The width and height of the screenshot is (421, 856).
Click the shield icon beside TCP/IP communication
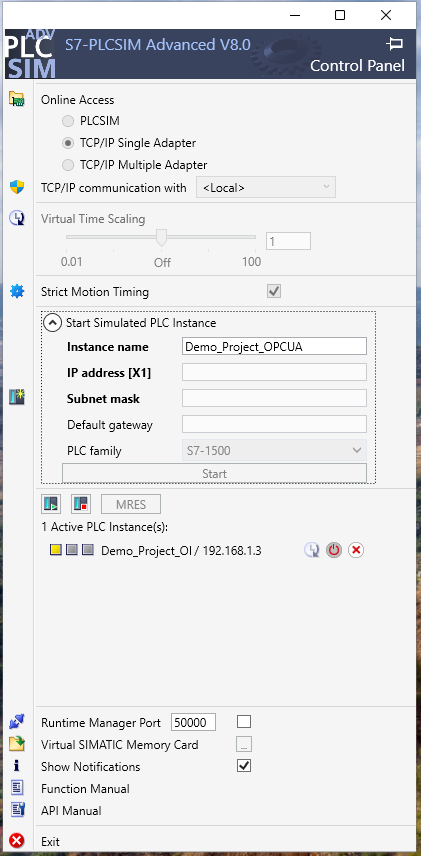(x=17, y=187)
